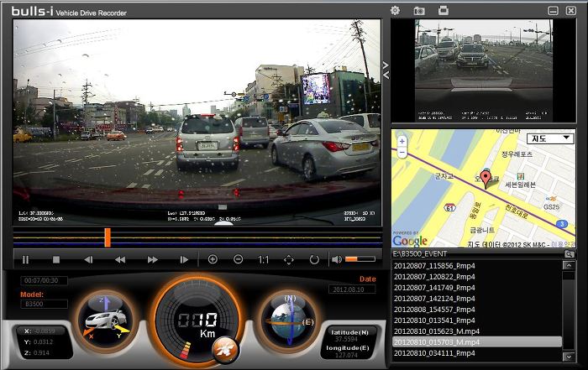The height and width of the screenshot is (370, 588).
Task: Click the Date field 2012.08.10
Action: click(352, 289)
